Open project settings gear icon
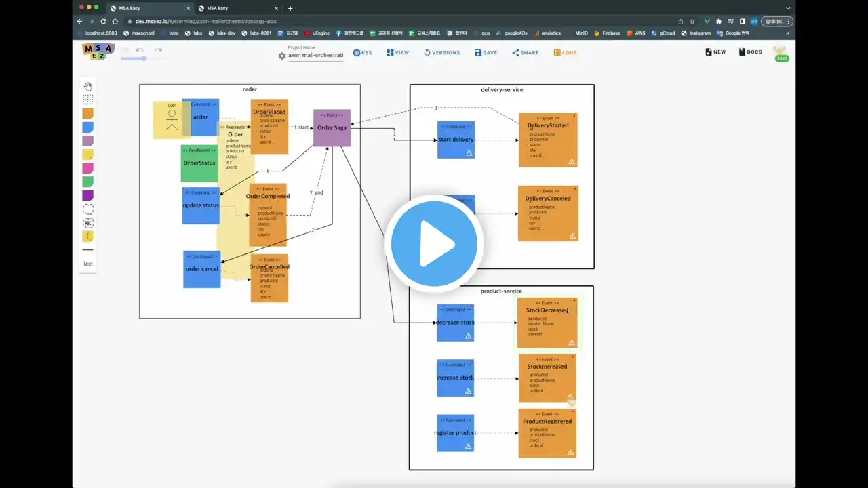The image size is (868, 488). tap(282, 56)
